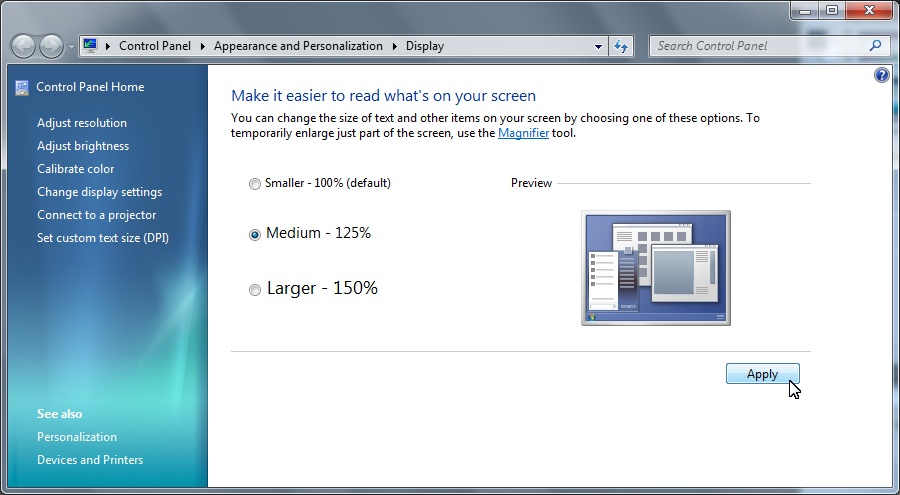
Task: Go back with the Back arrow button
Action: pyautogui.click(x=24, y=47)
